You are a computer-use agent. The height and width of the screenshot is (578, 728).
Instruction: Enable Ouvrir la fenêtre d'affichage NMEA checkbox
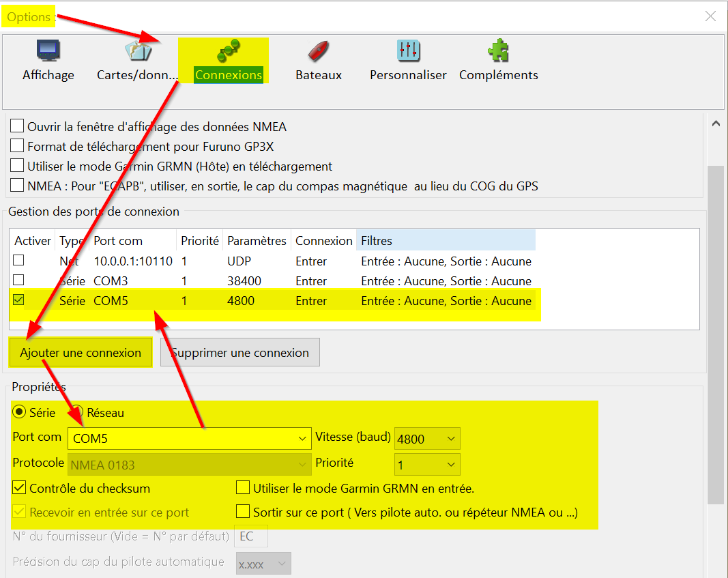(x=17, y=126)
